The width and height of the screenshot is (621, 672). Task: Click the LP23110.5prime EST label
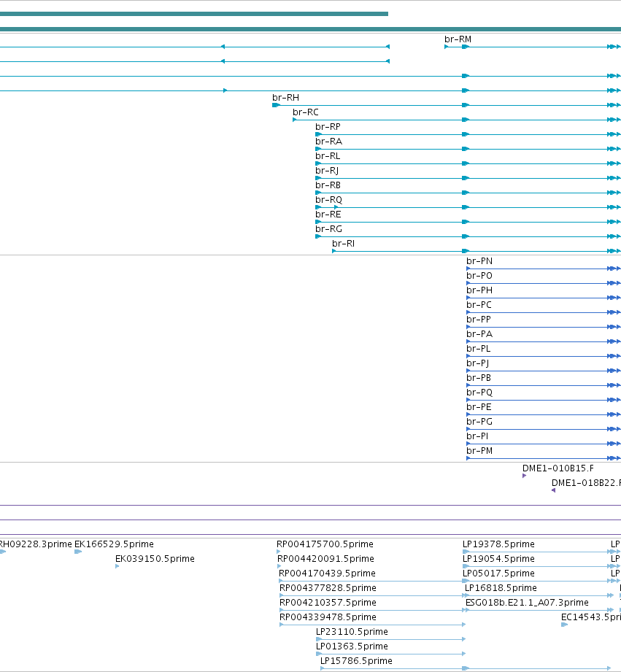click(352, 632)
